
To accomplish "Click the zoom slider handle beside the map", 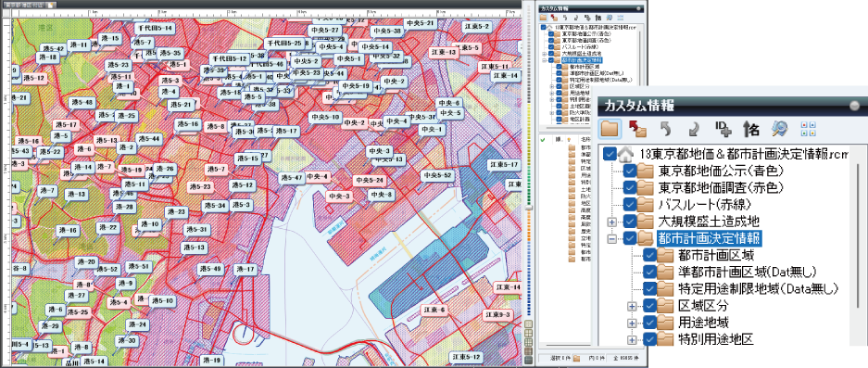I will (528, 208).
